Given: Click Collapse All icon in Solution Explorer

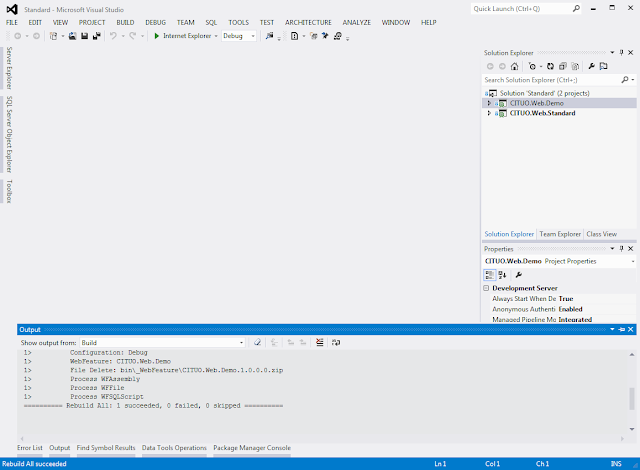Looking at the screenshot, I should 563,66.
